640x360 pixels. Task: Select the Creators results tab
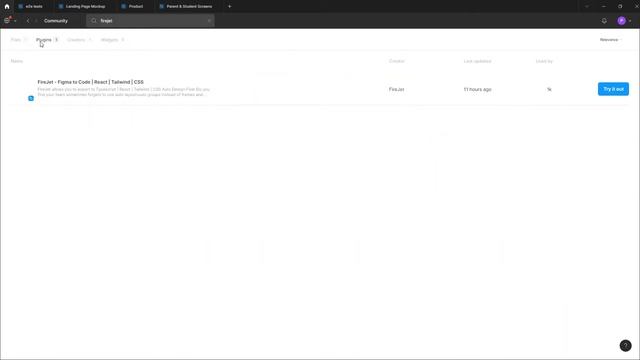point(79,40)
